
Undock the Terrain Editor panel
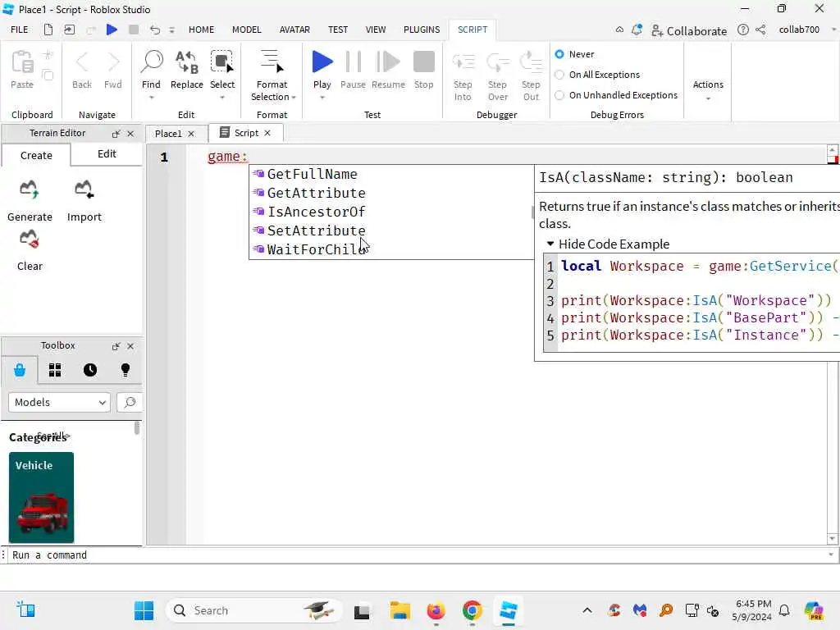click(x=116, y=134)
